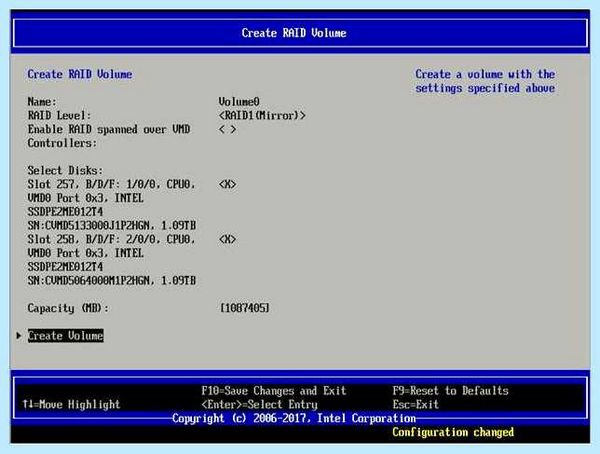
Task: Click the help text about creating a volume
Action: pos(485,81)
